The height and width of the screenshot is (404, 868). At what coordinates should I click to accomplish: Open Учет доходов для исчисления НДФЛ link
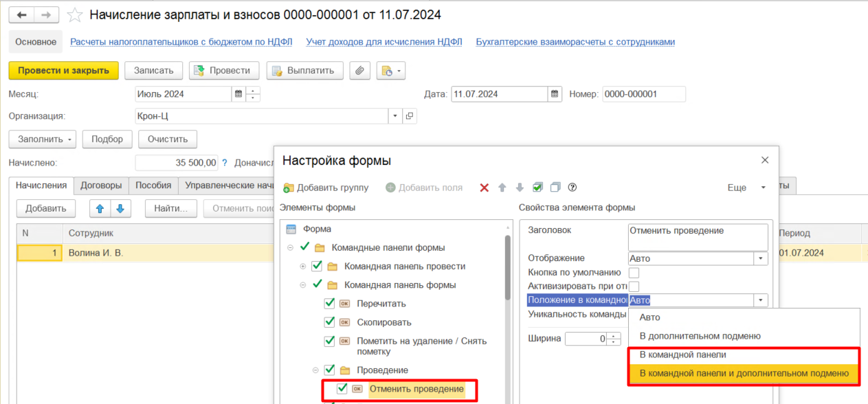(x=383, y=42)
